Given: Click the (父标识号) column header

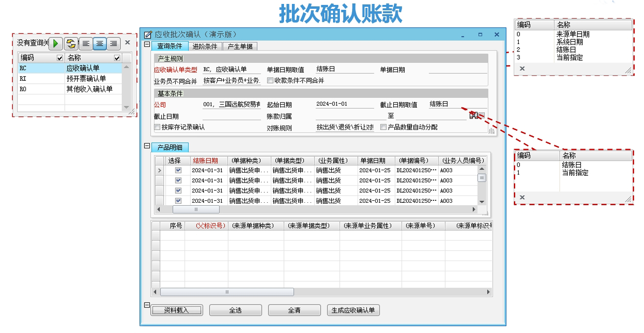Looking at the screenshot, I should tap(206, 226).
